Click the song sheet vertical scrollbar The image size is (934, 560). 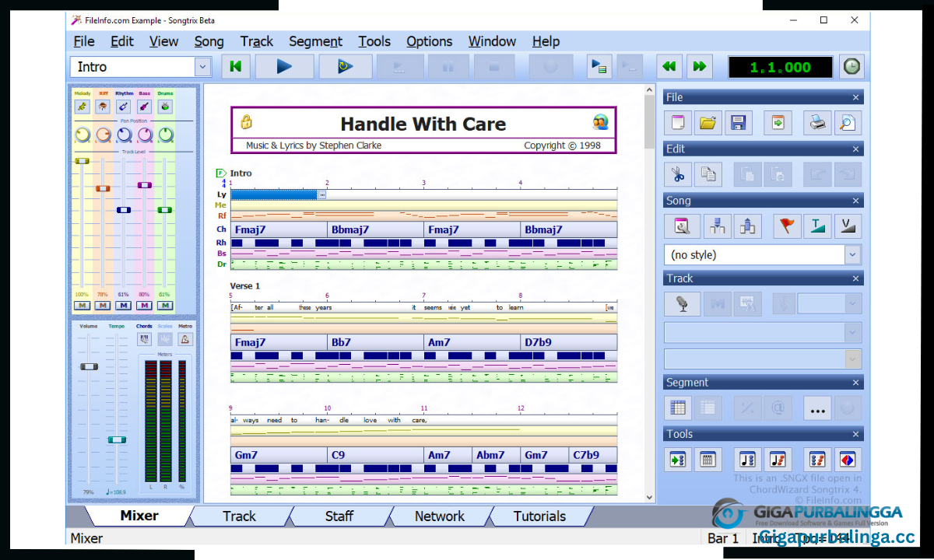[651, 293]
